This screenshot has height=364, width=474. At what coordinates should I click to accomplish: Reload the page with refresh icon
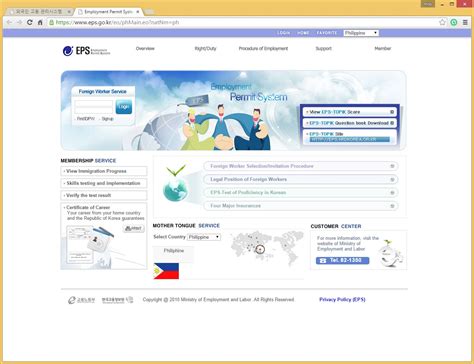click(x=30, y=22)
